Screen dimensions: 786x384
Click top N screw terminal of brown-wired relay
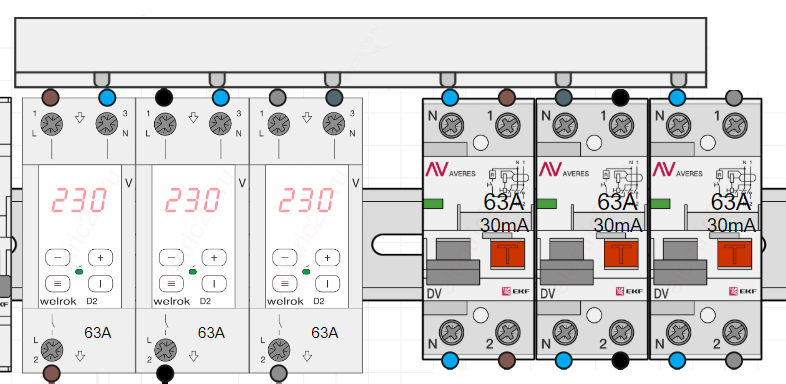[x=107, y=124]
